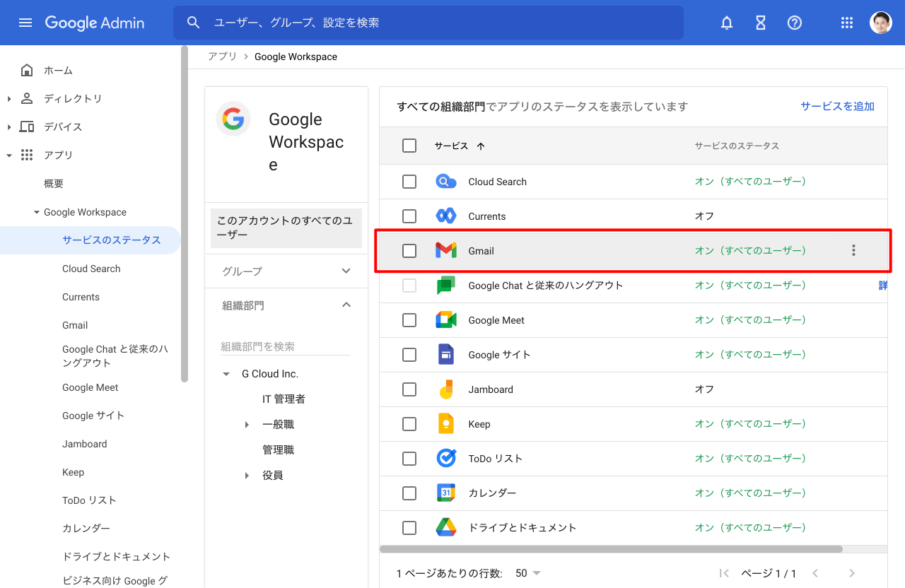Check the Gmail row checkbox
The width and height of the screenshot is (905, 588).
point(409,251)
